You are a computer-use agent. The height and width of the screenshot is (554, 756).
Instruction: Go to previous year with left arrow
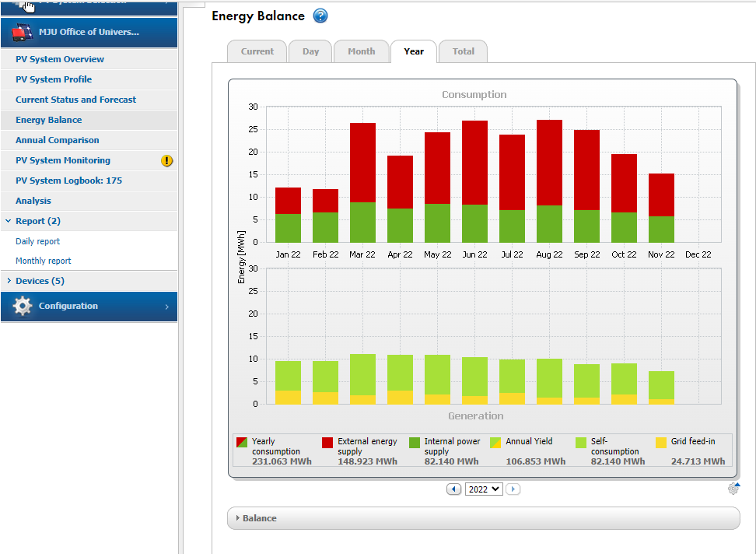coord(454,489)
